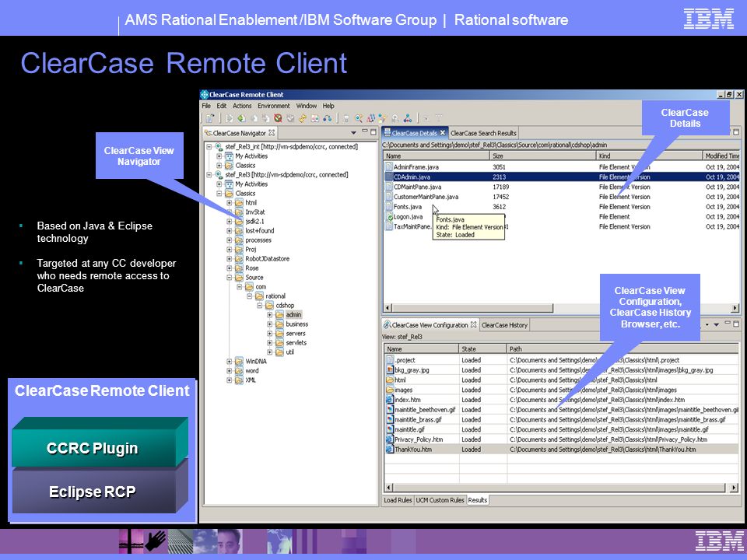Open the UCM Custom Rules bottom tab
This screenshot has width=747, height=560.
(440, 500)
